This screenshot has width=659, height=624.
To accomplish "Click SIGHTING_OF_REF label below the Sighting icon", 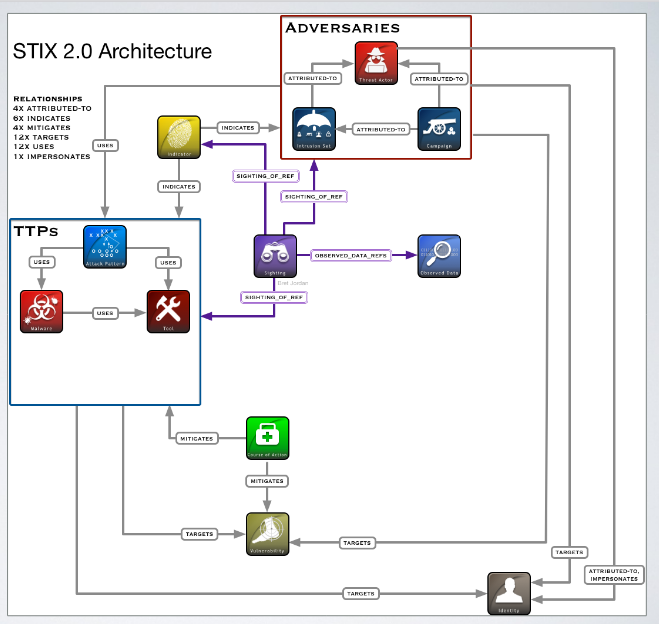I will pyautogui.click(x=274, y=297).
